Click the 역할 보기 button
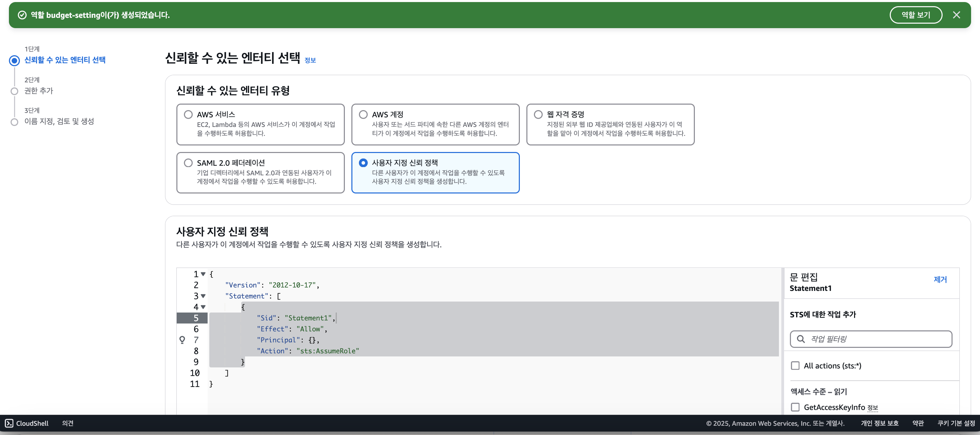980x435 pixels. click(915, 15)
